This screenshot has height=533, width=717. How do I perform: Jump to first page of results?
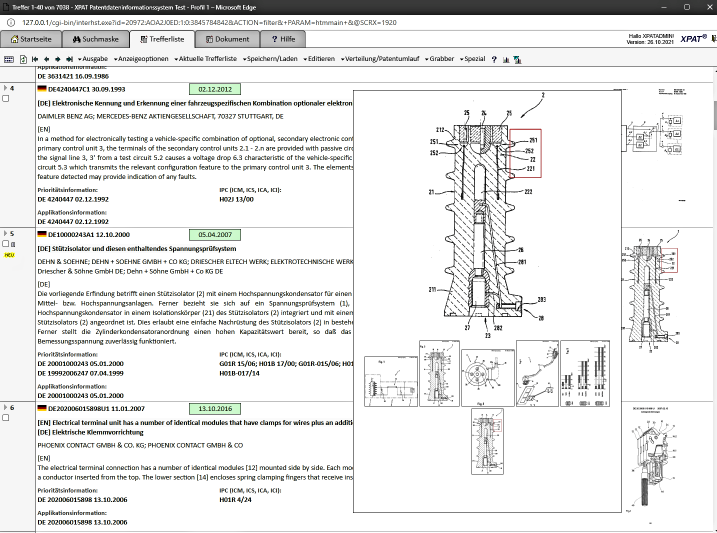tap(35, 59)
